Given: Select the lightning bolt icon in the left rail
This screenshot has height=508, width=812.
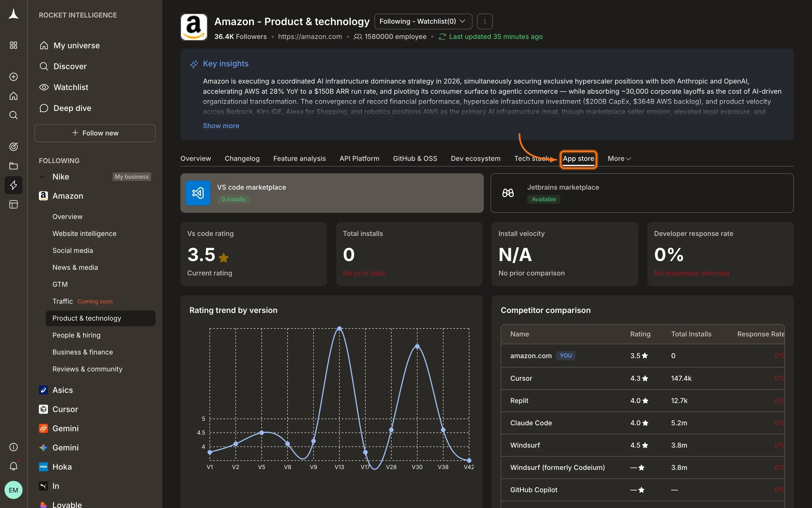Looking at the screenshot, I should click(x=14, y=185).
